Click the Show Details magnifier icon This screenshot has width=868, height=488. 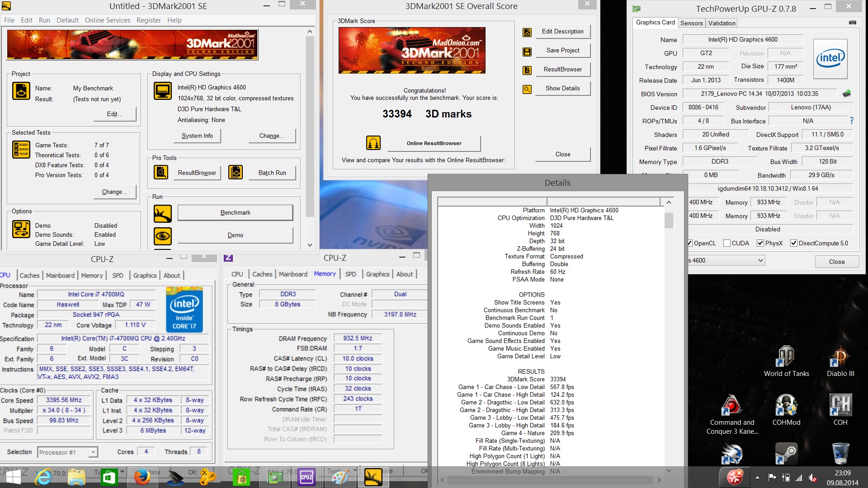(527, 89)
